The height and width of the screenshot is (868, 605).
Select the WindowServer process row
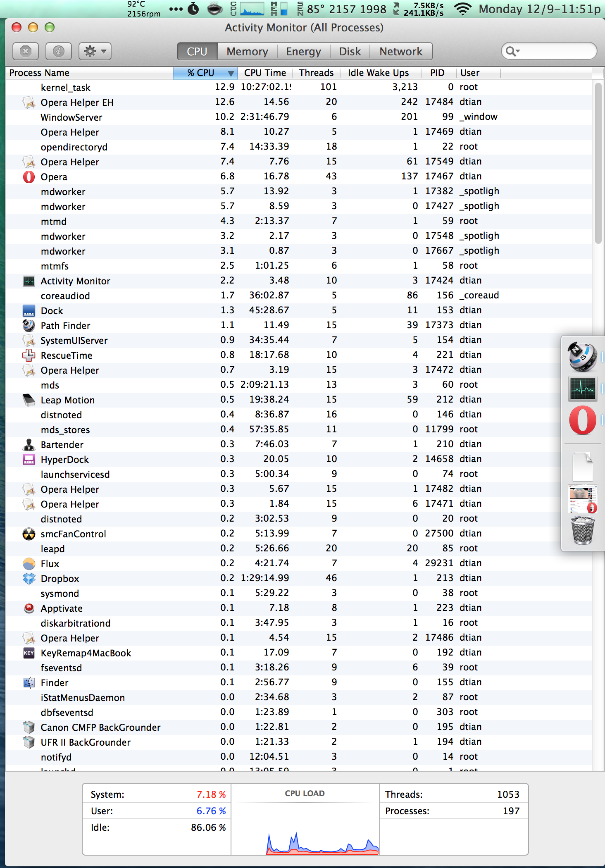point(298,117)
